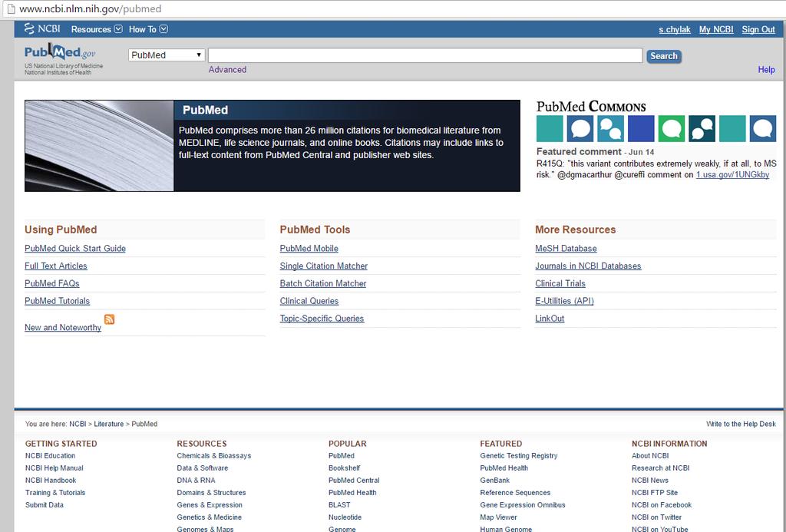Screen dimensions: 786x532
Task: Open Map Viewer link
Action: pos(498,517)
